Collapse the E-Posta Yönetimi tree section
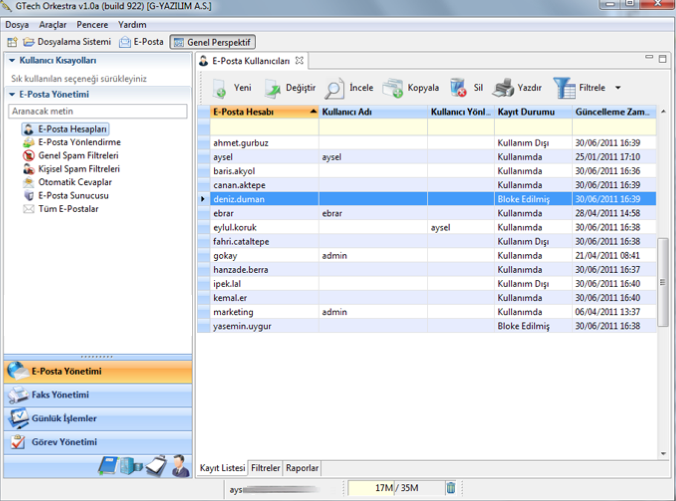Viewport: 676px width, 501px height. pyautogui.click(x=12, y=94)
